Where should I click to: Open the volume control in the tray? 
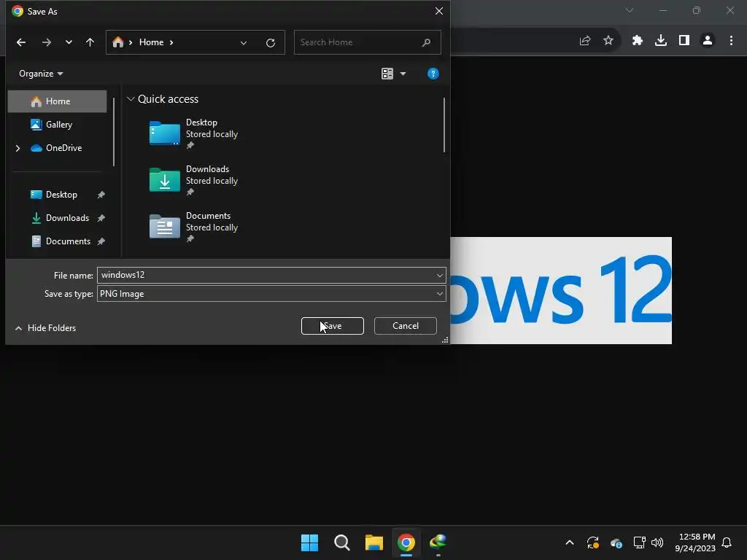pos(657,542)
